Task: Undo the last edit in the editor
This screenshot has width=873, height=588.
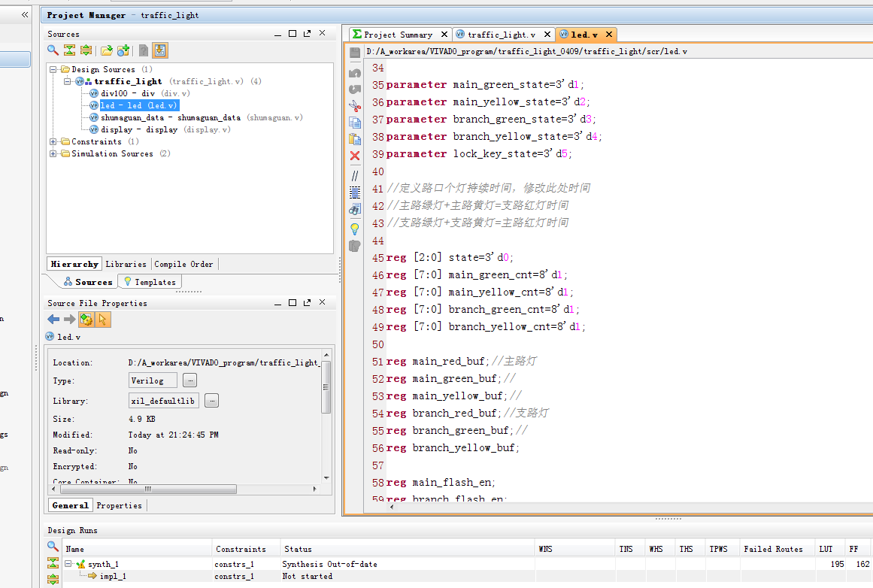Action: [x=355, y=73]
